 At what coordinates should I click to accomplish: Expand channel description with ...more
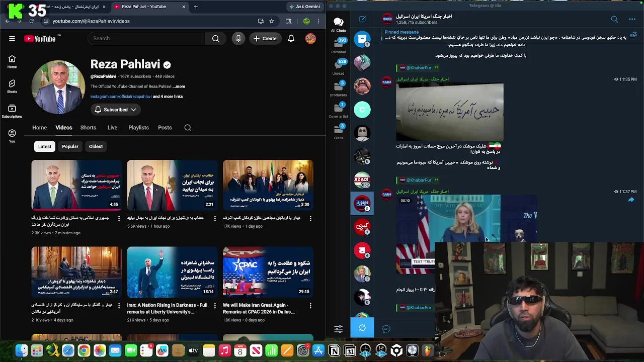(x=179, y=86)
